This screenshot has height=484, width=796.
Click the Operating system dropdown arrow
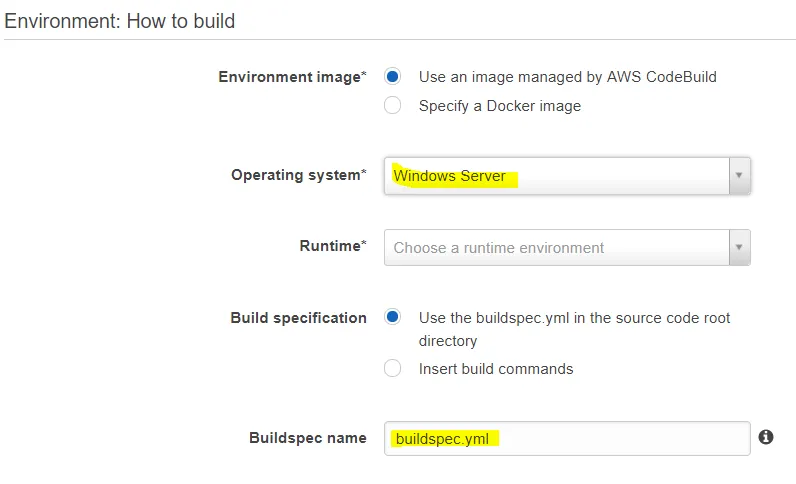(x=738, y=176)
